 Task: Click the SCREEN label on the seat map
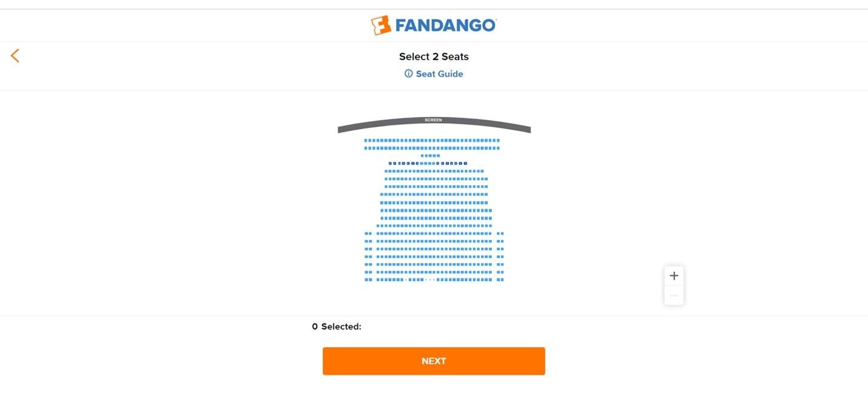click(433, 121)
